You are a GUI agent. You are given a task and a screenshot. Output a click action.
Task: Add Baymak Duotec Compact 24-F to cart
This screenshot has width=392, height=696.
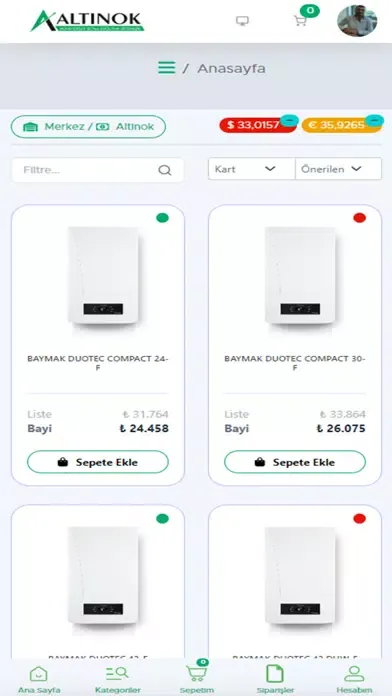click(x=98, y=462)
